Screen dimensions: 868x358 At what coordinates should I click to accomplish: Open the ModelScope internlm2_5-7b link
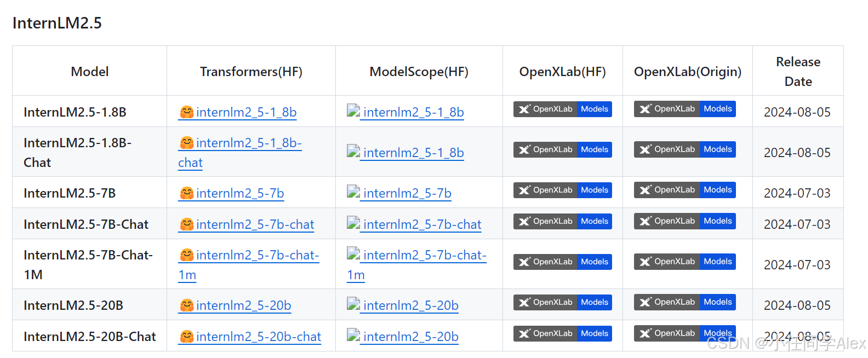point(407,193)
